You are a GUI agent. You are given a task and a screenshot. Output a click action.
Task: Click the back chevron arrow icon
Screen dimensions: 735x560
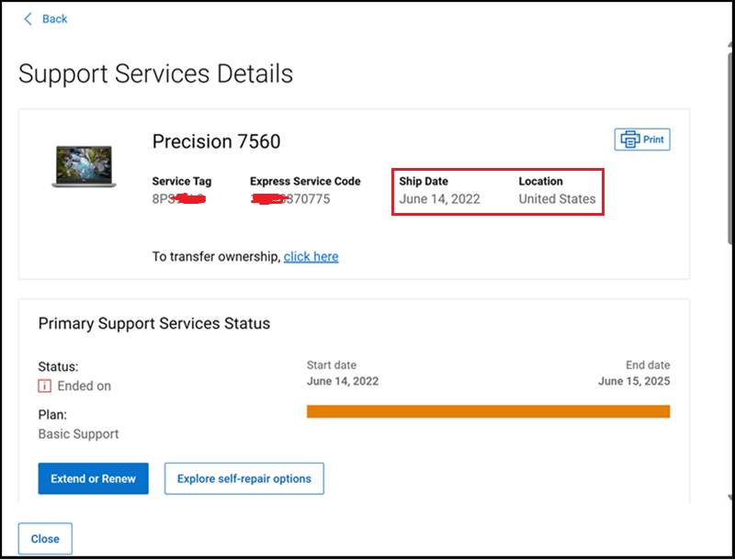[x=28, y=18]
